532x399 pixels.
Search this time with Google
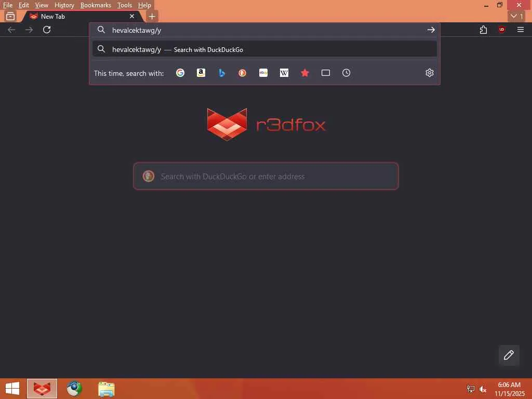click(x=180, y=73)
